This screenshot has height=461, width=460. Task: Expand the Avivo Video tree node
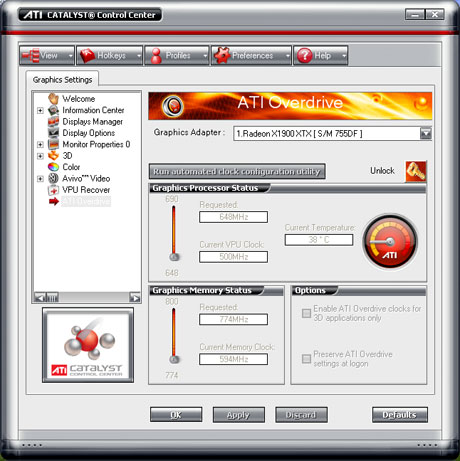pyautogui.click(x=40, y=179)
